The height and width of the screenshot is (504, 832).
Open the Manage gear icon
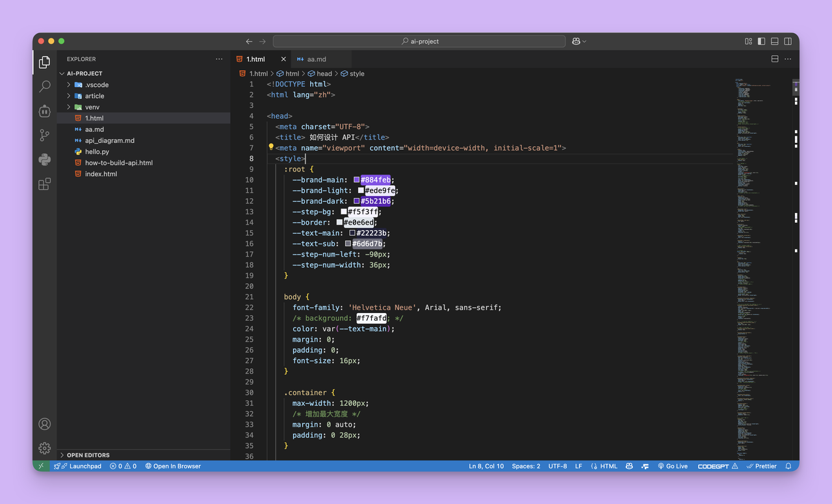(44, 448)
